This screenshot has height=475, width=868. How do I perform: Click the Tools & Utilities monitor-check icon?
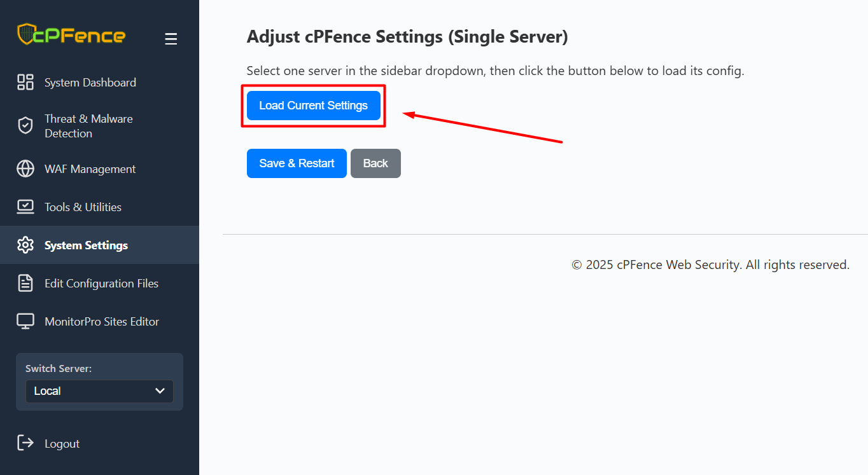tap(25, 207)
